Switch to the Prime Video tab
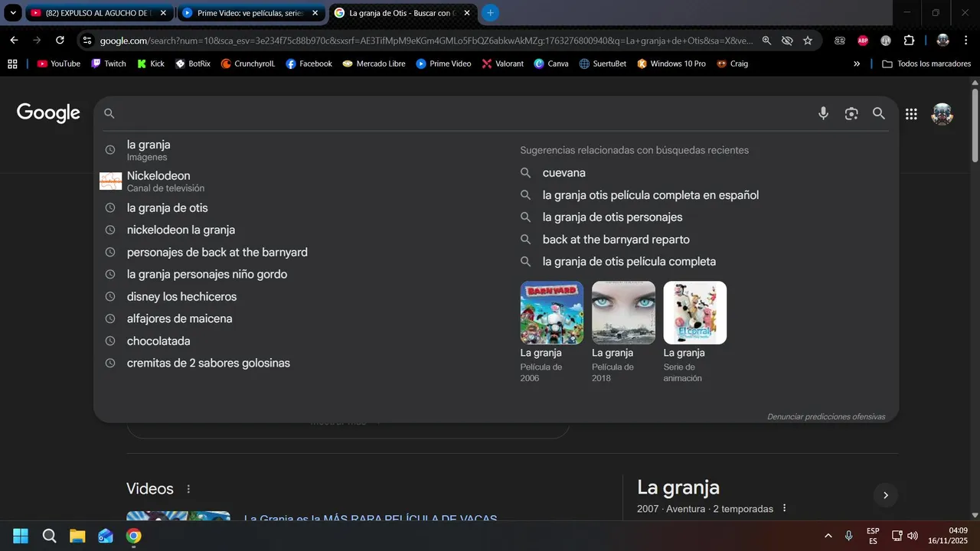This screenshot has height=551, width=980. [250, 13]
